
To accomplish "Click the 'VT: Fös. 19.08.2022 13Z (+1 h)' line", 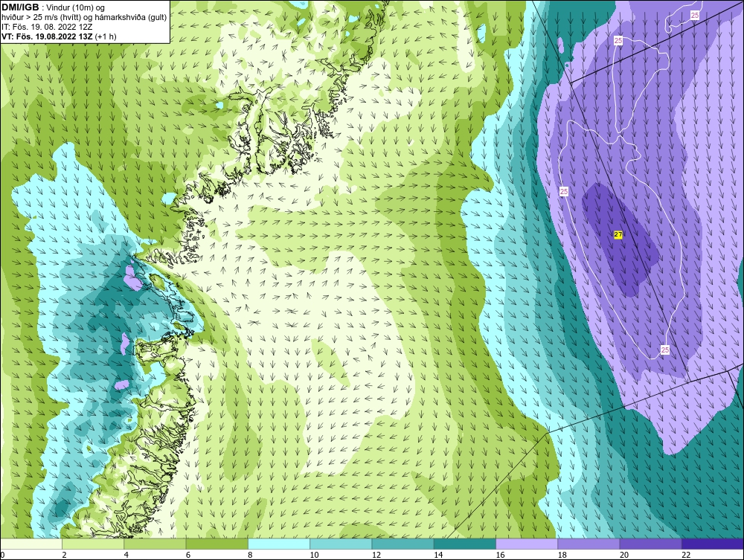I will tap(60, 36).
